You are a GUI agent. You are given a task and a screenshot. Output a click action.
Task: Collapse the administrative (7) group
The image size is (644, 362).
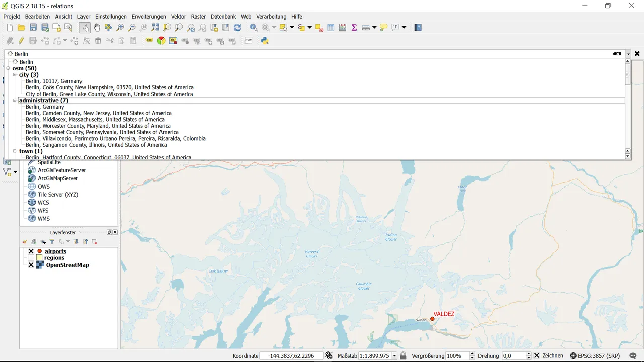point(15,100)
